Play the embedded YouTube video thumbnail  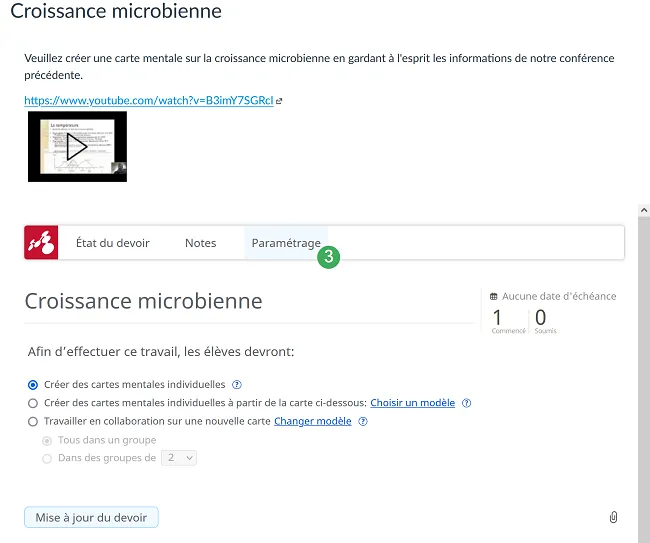point(78,146)
